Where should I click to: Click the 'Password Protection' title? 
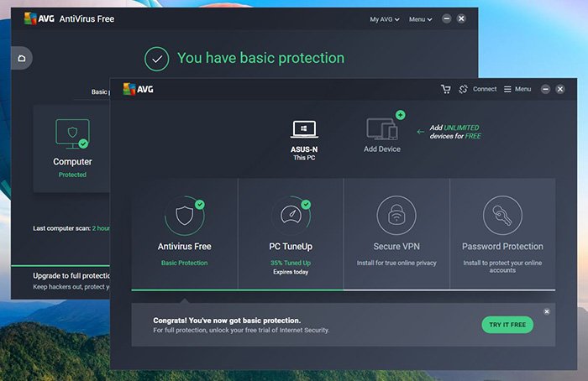click(502, 247)
